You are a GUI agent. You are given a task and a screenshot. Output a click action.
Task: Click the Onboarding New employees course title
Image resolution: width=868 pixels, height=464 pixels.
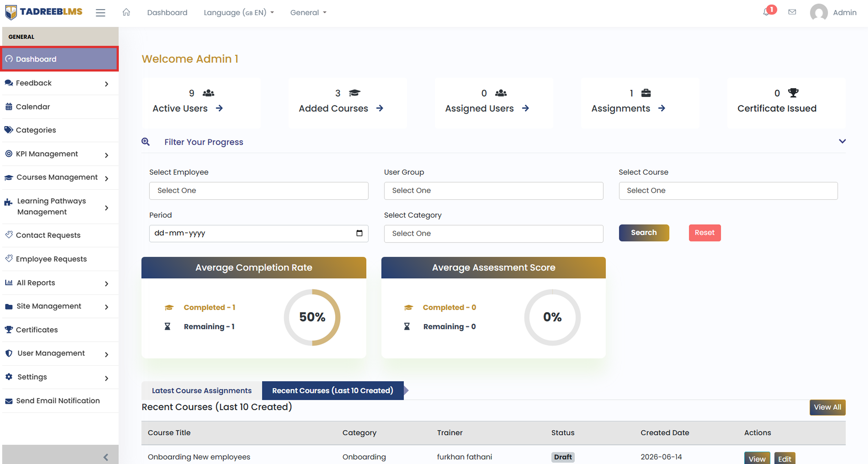click(199, 457)
